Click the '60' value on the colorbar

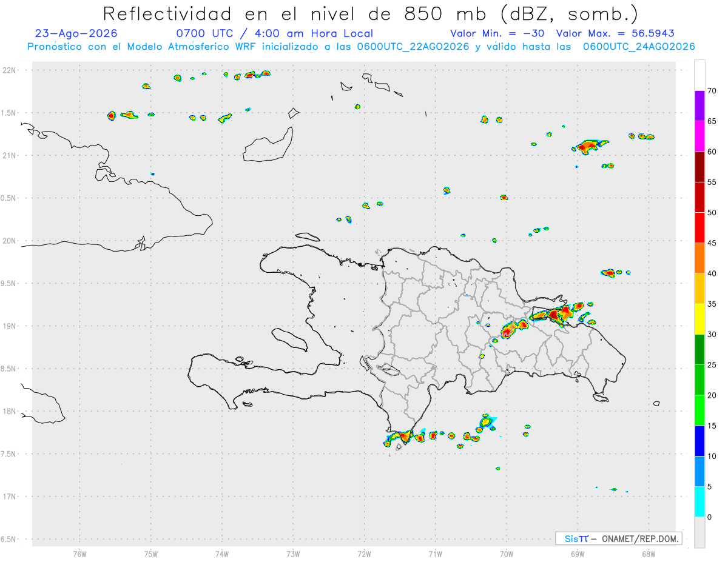(712, 152)
